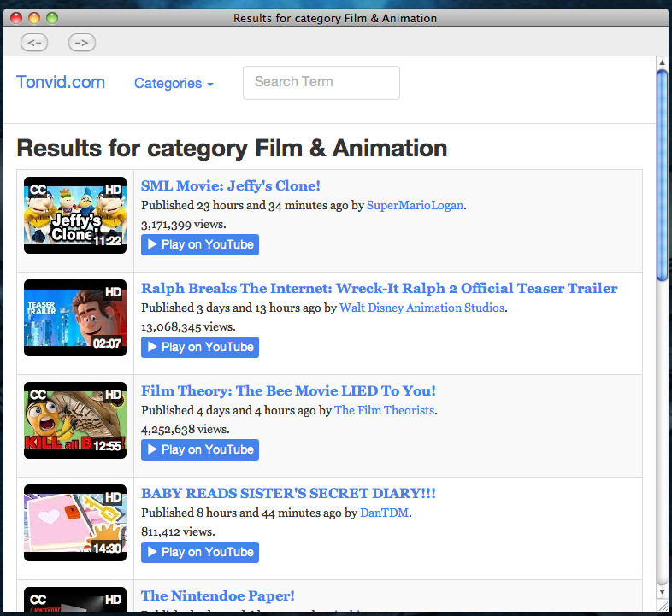Minimize the window with the yellow button

(34, 18)
